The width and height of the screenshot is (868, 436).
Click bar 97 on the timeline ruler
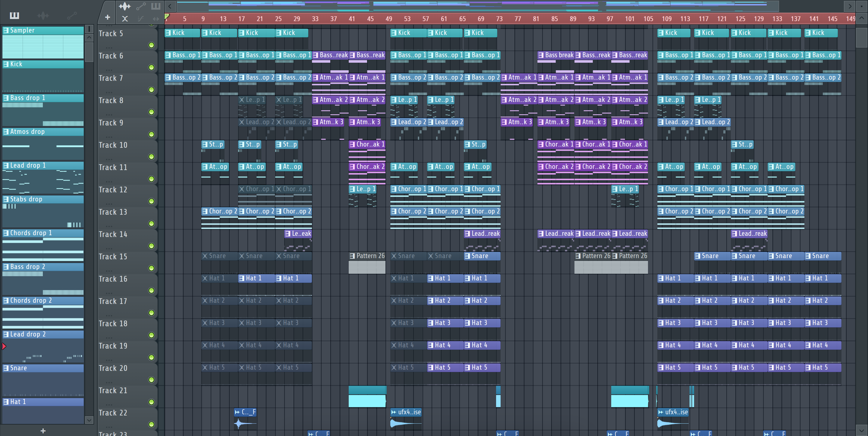pyautogui.click(x=610, y=19)
